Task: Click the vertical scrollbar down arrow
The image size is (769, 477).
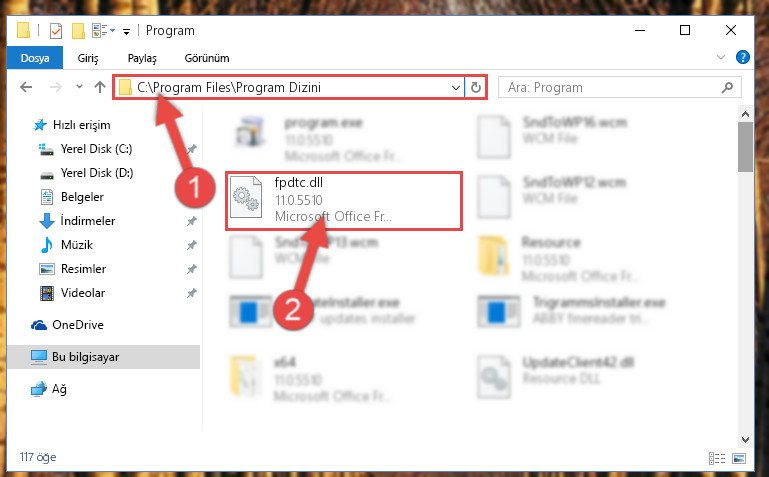Action: click(x=745, y=440)
